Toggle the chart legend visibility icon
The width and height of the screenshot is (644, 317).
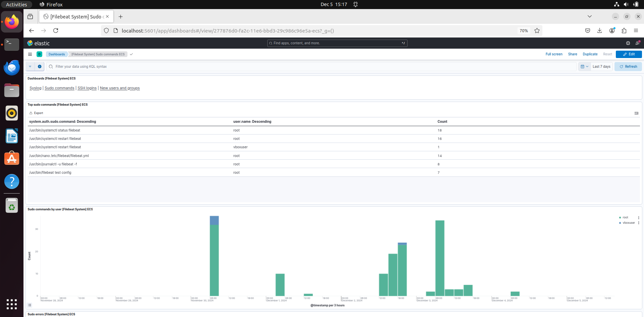pos(30,305)
